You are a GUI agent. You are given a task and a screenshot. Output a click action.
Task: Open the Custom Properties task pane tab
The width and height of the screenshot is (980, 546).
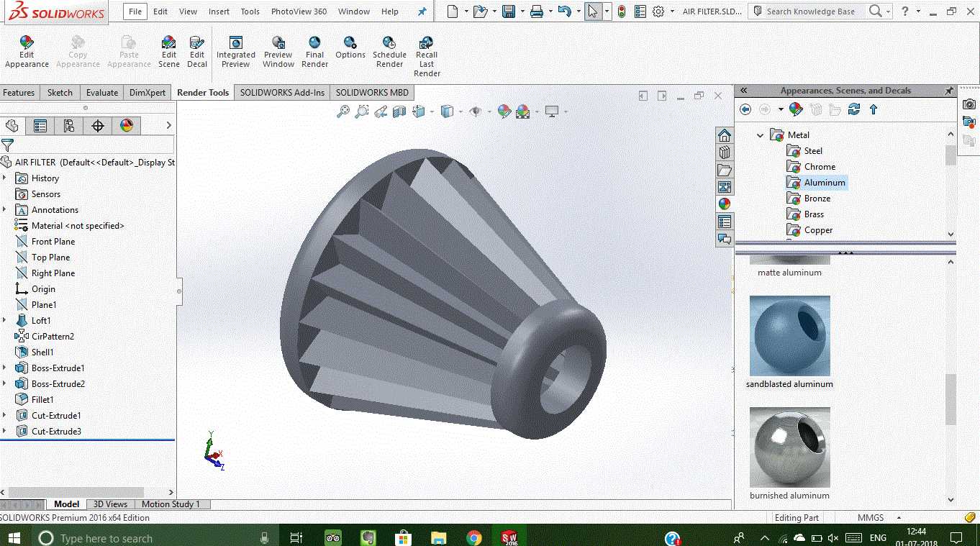coord(725,222)
